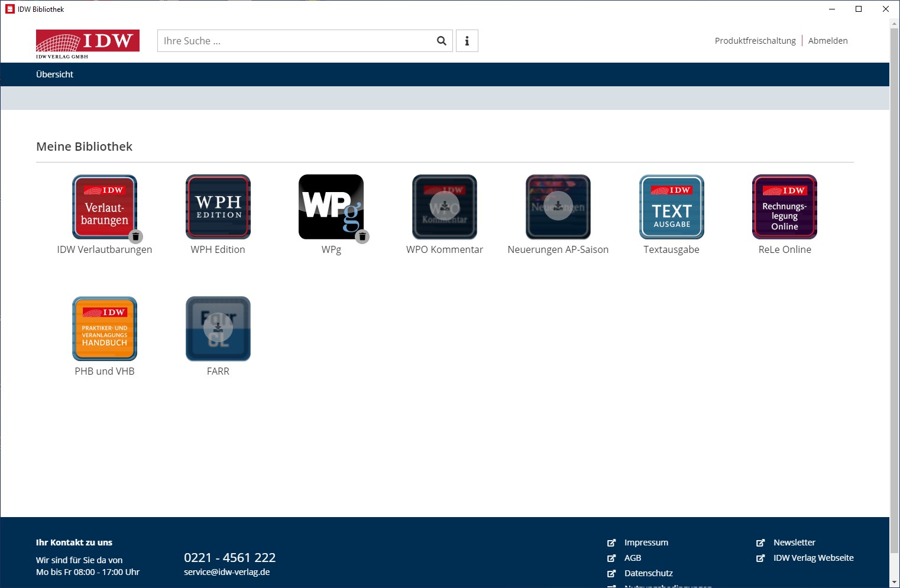Viewport: 900px width, 588px height.
Task: Click the Meine Bibliothek heading
Action: click(x=84, y=147)
